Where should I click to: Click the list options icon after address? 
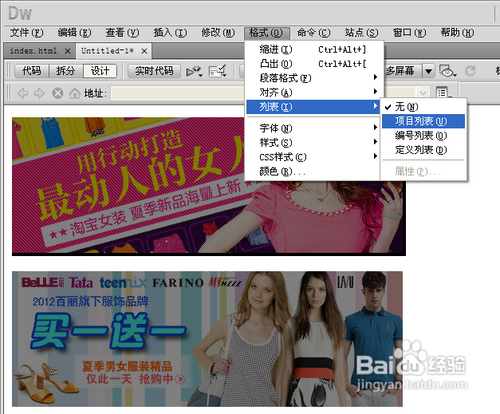[x=443, y=93]
